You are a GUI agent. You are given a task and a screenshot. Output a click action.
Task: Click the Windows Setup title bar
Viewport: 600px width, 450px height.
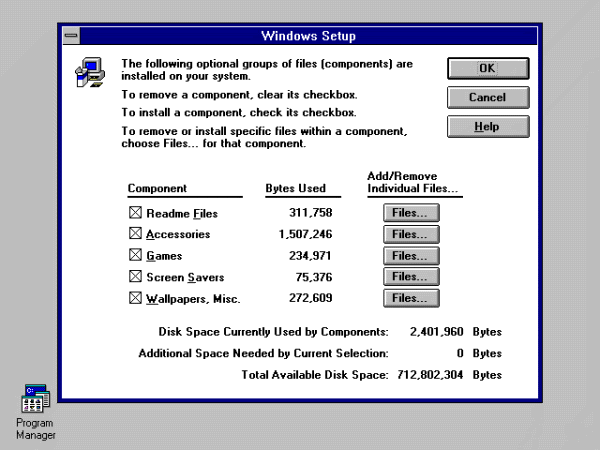coord(308,36)
